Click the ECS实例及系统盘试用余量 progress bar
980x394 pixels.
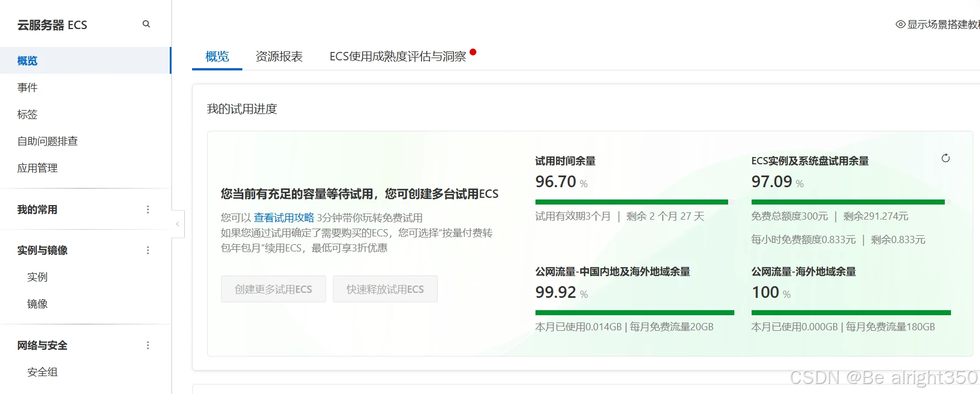click(851, 202)
